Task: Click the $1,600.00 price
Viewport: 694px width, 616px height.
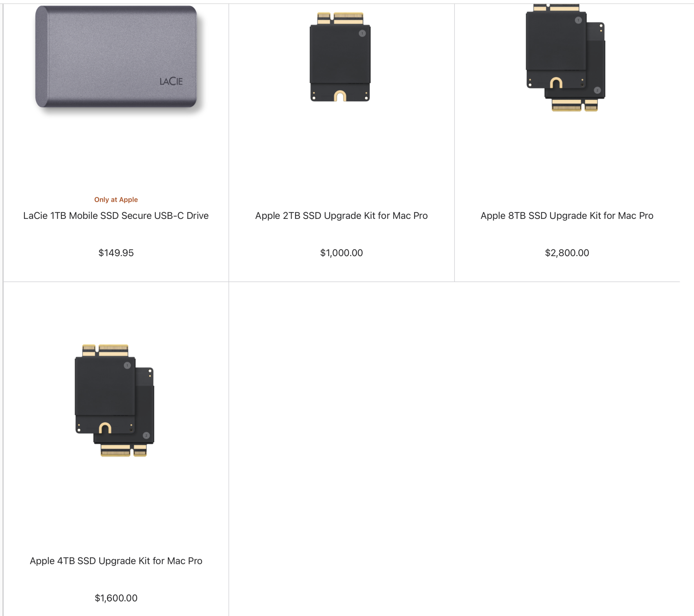Action: (x=116, y=598)
